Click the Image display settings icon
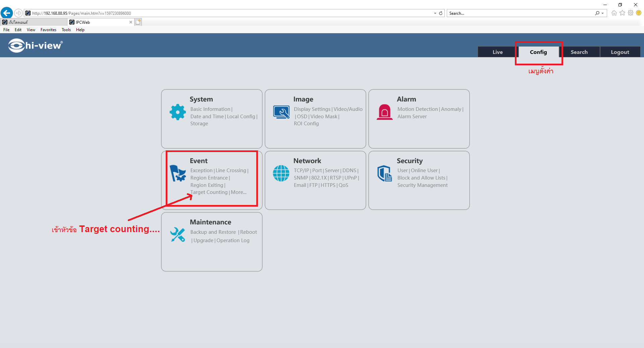Viewport: 644px width, 348px height. coord(281,112)
